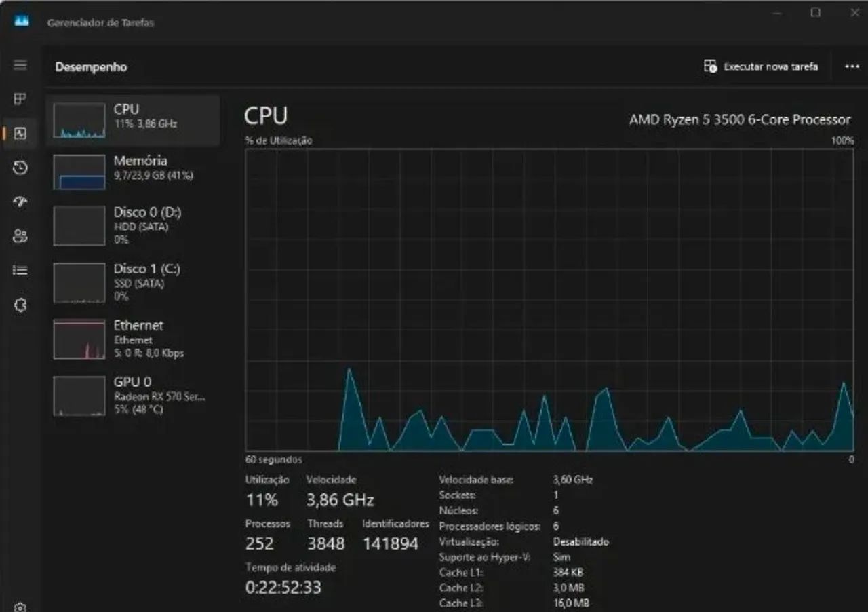Select the Memória performance panel

[x=132, y=172]
